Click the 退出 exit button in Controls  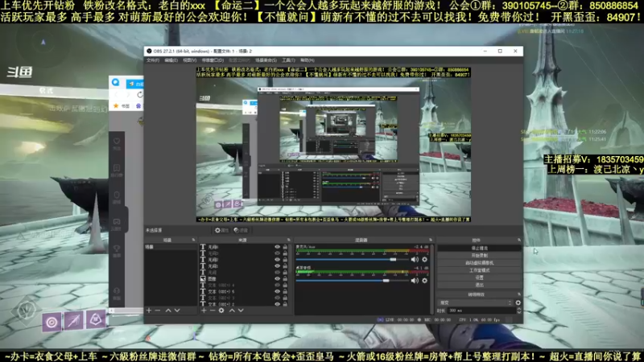click(x=479, y=285)
